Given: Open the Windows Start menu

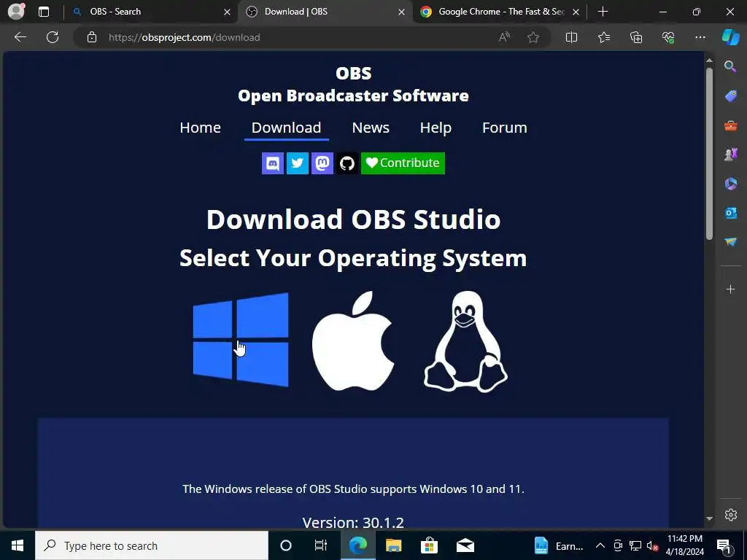Looking at the screenshot, I should point(18,545).
